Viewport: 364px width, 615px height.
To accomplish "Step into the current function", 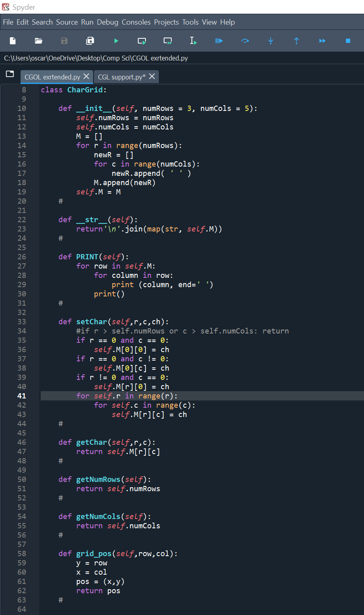I will (270, 41).
